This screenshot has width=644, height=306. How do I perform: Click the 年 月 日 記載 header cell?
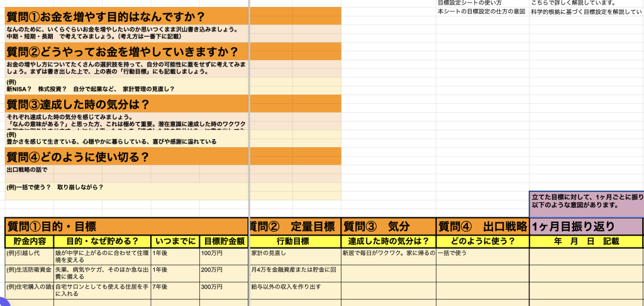tap(586, 241)
